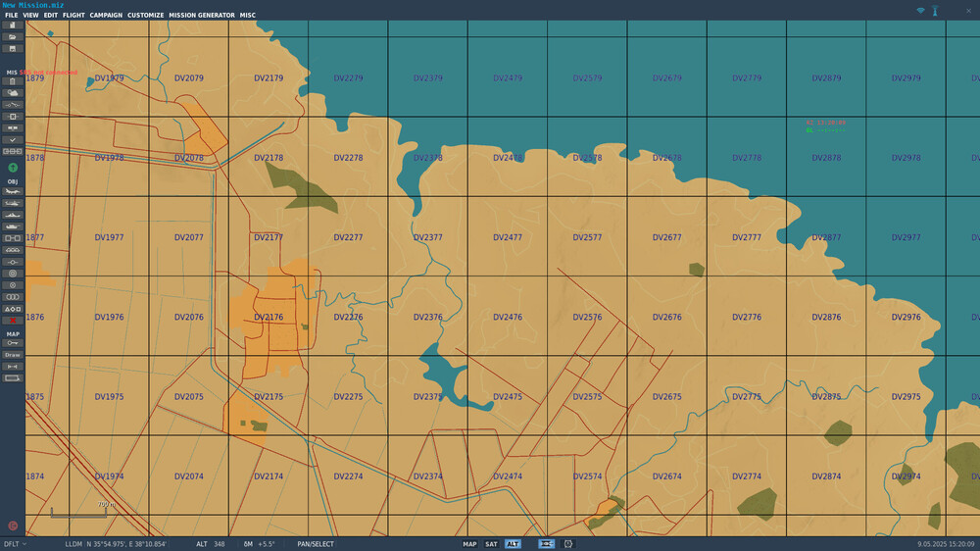The image size is (980, 551).
Task: Click the save mission floppy icon
Action: [x=13, y=48]
